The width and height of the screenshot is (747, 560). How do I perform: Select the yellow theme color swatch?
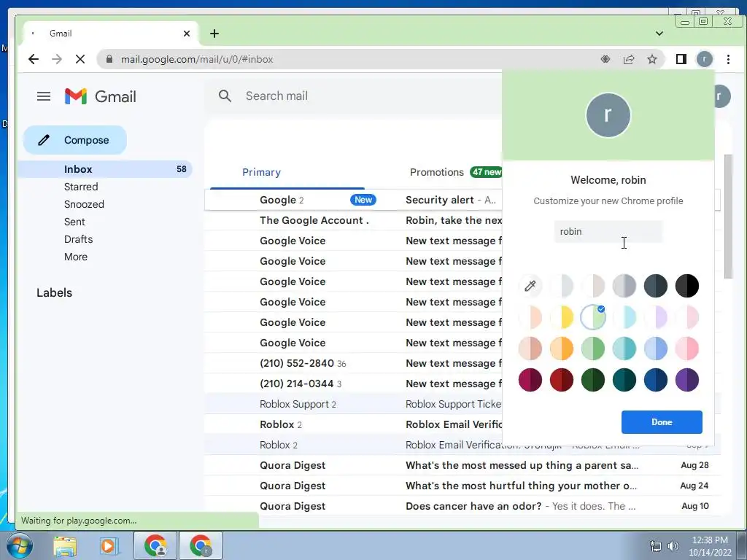[562, 317]
